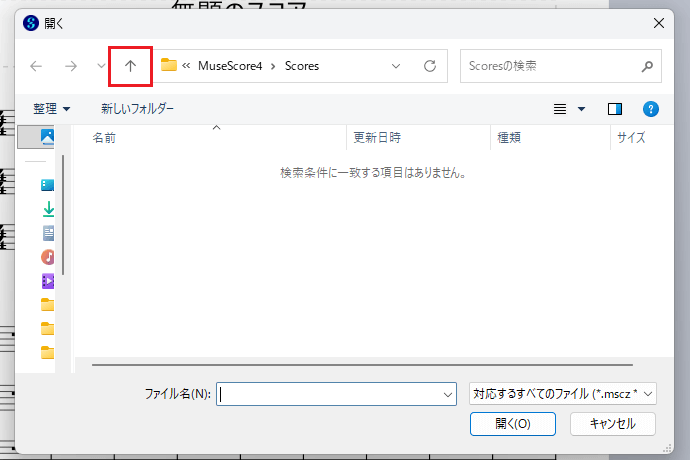Viewport: 690px width, 460px height.
Task: Sort by 名前 column header
Action: click(104, 138)
